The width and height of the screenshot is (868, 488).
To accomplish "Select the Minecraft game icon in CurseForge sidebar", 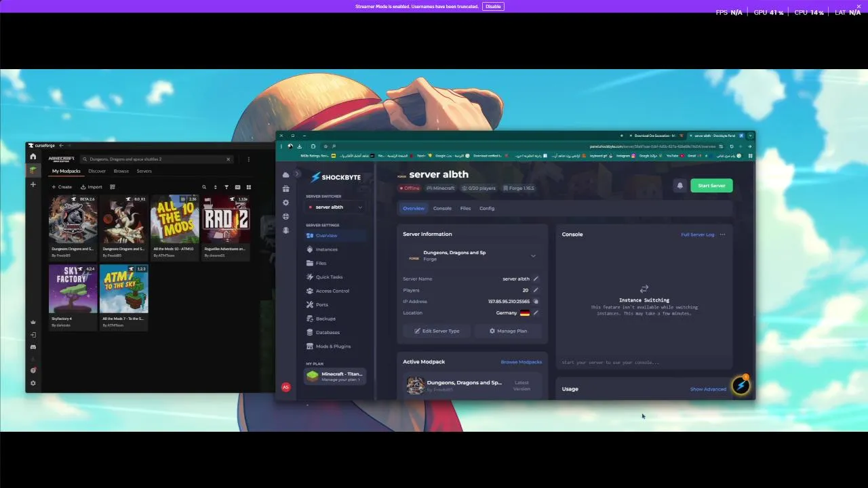I will point(33,170).
